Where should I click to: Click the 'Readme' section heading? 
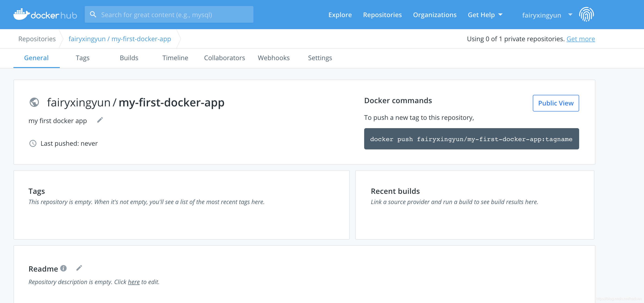[43, 269]
